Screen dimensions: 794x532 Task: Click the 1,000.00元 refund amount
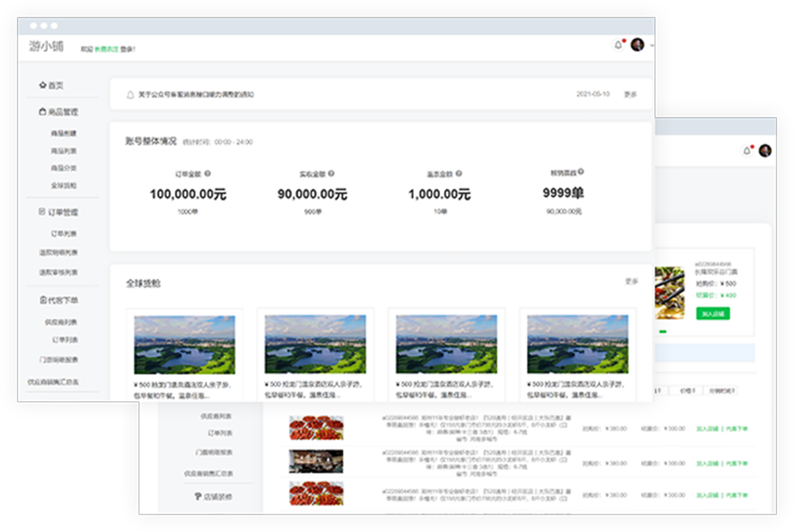tap(440, 195)
